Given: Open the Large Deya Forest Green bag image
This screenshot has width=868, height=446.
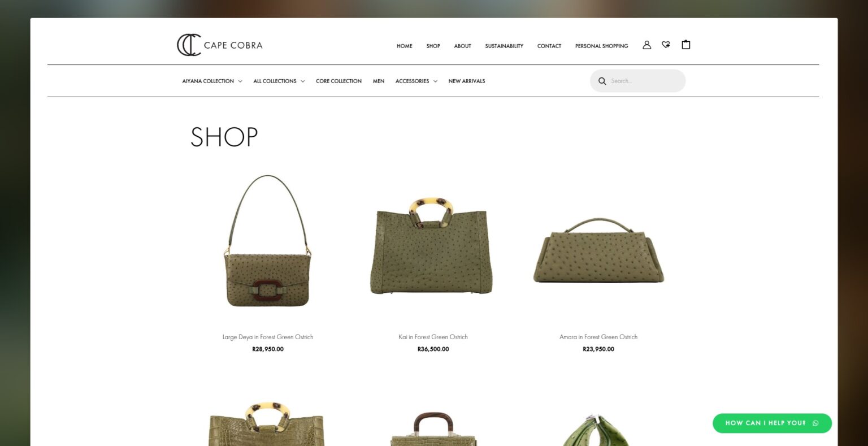Looking at the screenshot, I should pyautogui.click(x=268, y=241).
